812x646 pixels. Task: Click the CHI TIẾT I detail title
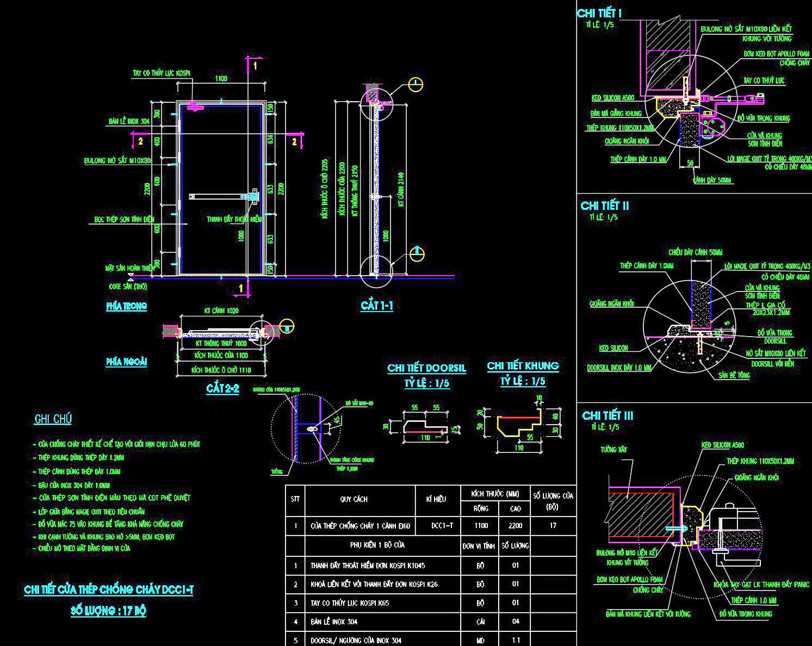599,14
